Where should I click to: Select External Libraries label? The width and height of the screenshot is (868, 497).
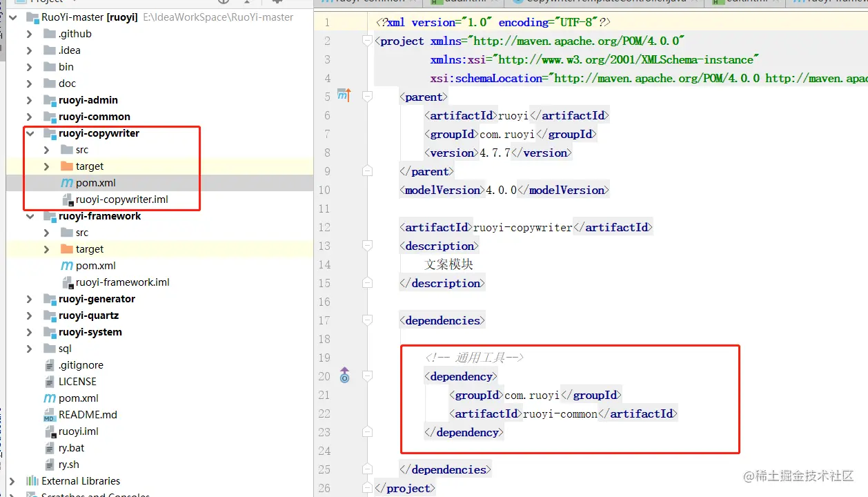81,481
